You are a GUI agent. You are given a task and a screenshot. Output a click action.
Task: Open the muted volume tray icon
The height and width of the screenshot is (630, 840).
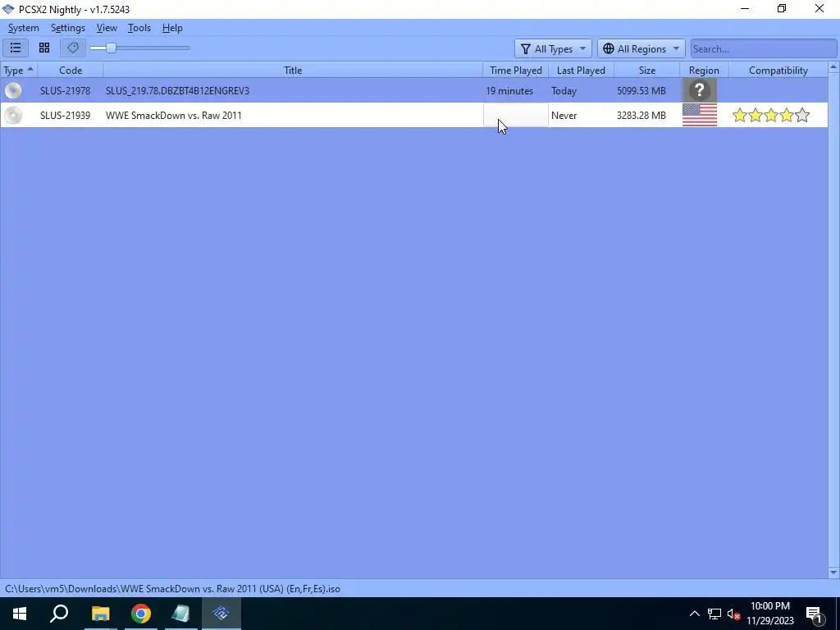(x=733, y=614)
